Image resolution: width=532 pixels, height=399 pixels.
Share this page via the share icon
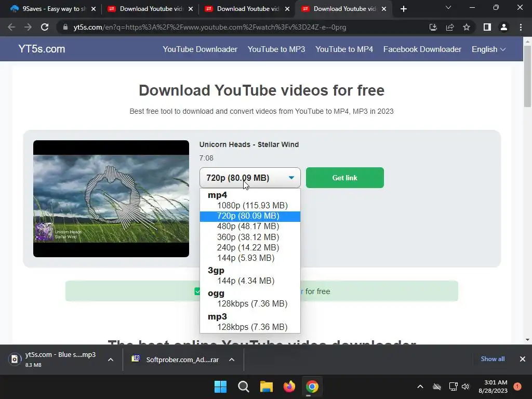(x=450, y=27)
